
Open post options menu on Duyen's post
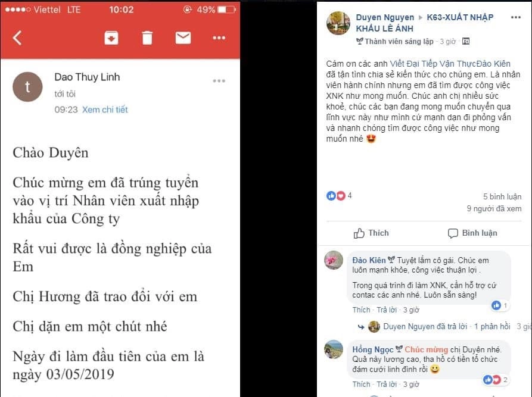click(x=516, y=17)
